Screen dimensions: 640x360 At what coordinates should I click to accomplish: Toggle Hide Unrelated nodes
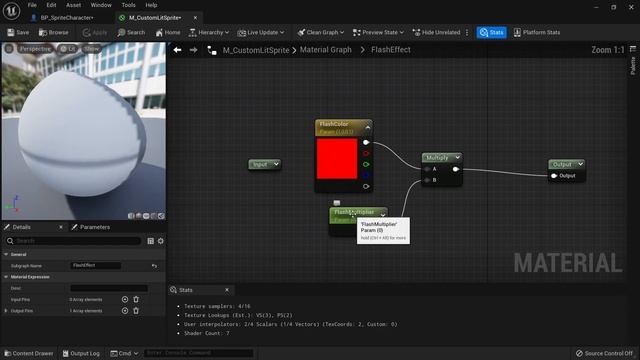pyautogui.click(x=436, y=33)
